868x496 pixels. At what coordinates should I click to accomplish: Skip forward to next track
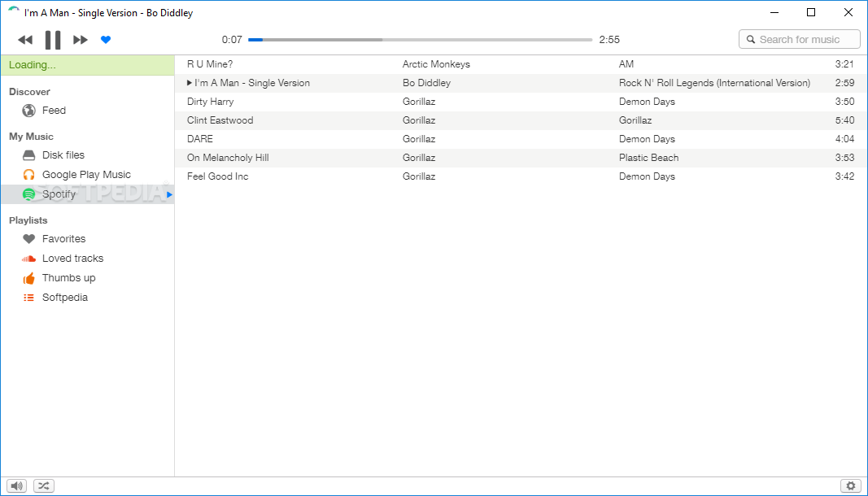tap(81, 40)
